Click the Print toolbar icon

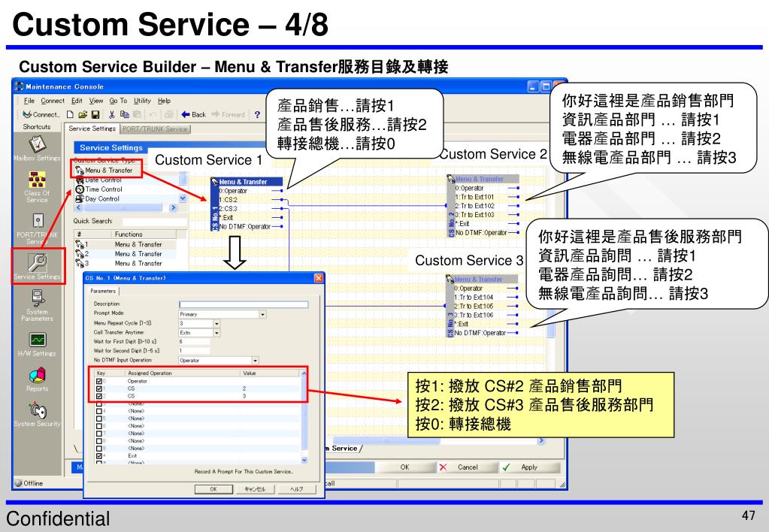click(168, 114)
